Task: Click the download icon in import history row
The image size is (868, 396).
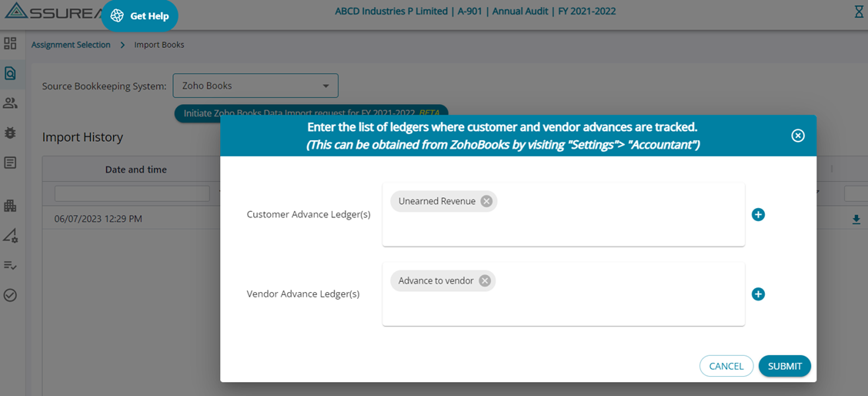Action: coord(856,220)
